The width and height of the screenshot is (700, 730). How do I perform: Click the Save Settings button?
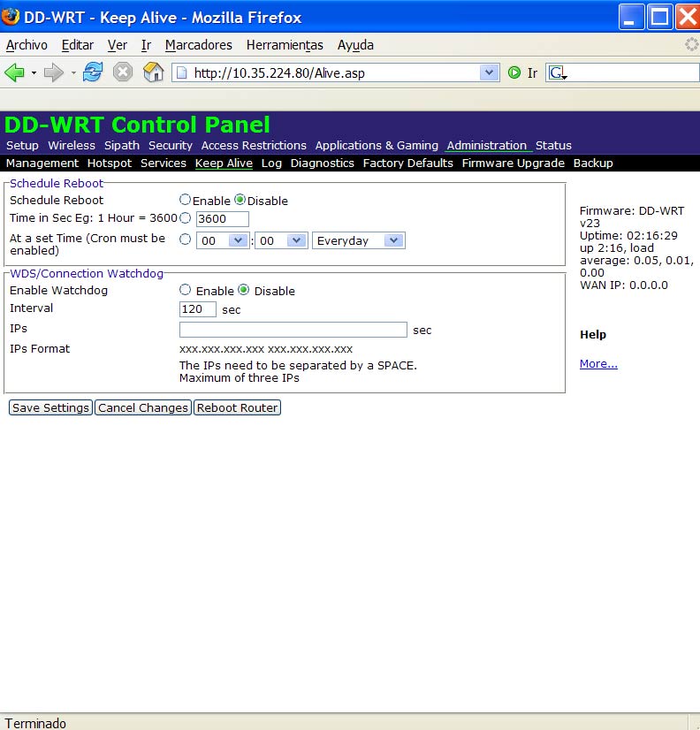(50, 407)
